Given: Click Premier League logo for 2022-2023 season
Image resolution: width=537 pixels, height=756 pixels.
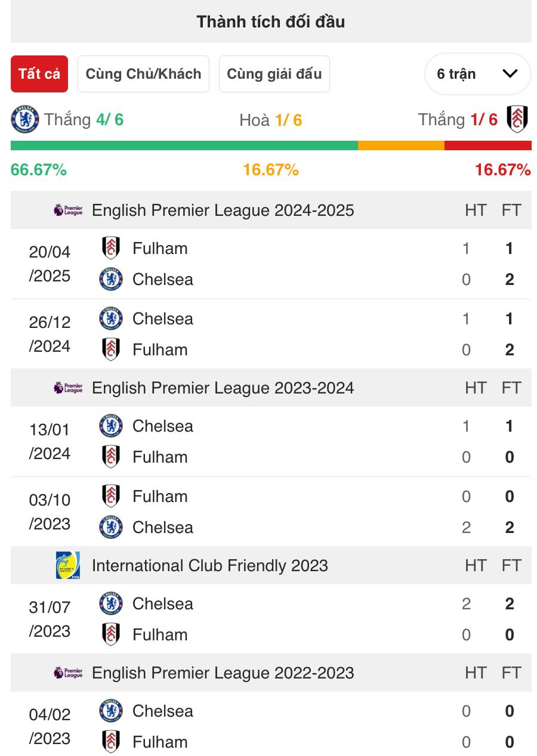Looking at the screenshot, I should click(68, 673).
